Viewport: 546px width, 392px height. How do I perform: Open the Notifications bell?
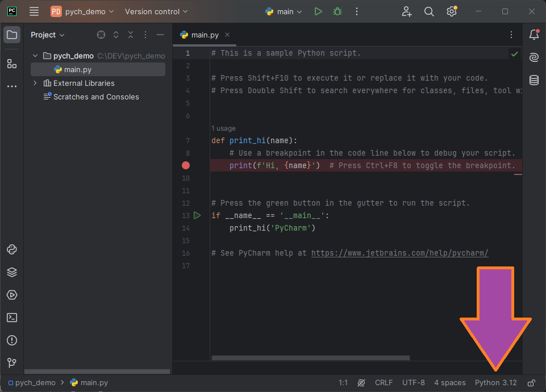click(x=534, y=35)
